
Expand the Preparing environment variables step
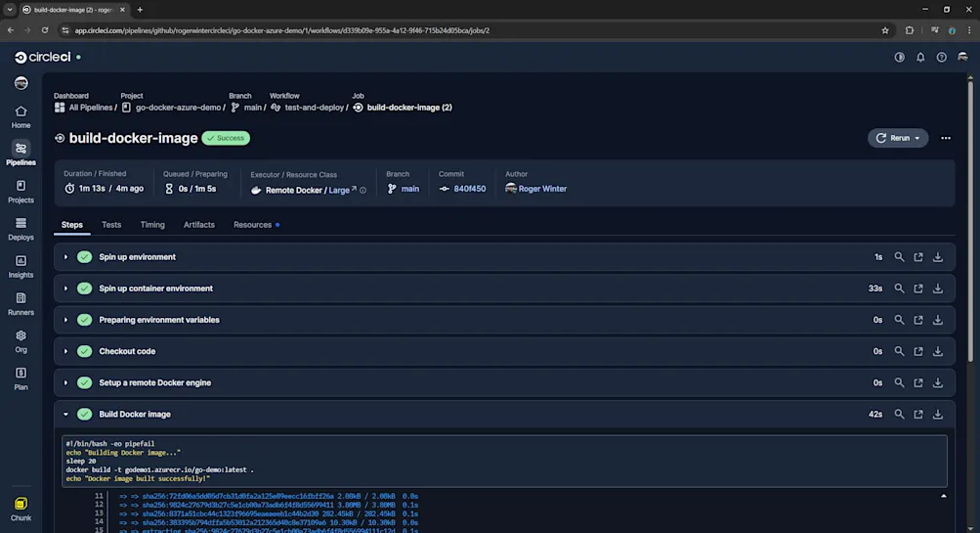65,320
